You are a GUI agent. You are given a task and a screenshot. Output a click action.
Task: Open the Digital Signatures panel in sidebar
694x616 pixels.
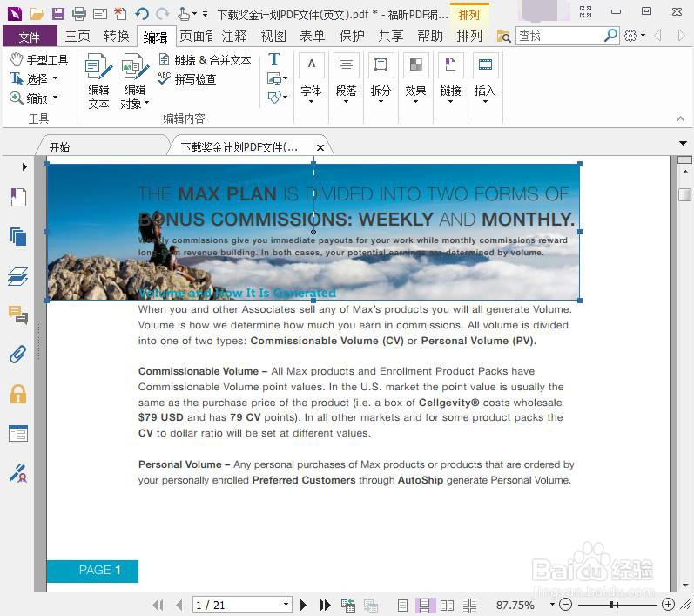tap(18, 473)
